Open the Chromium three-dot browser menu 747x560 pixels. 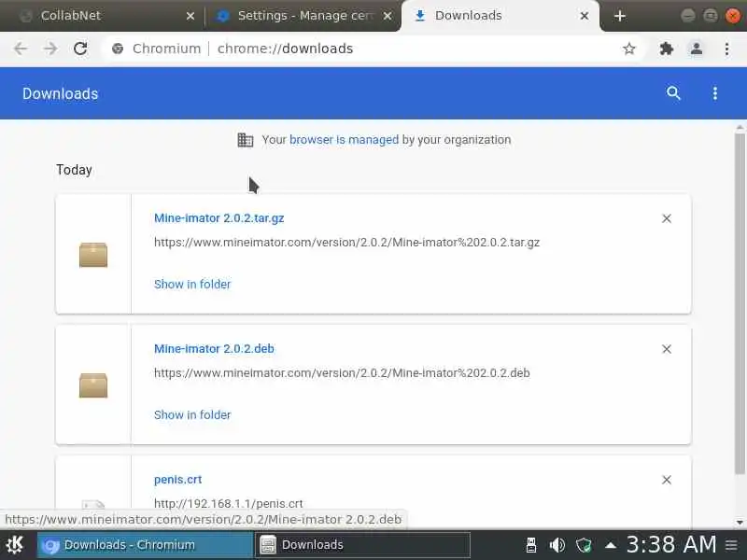tap(726, 49)
